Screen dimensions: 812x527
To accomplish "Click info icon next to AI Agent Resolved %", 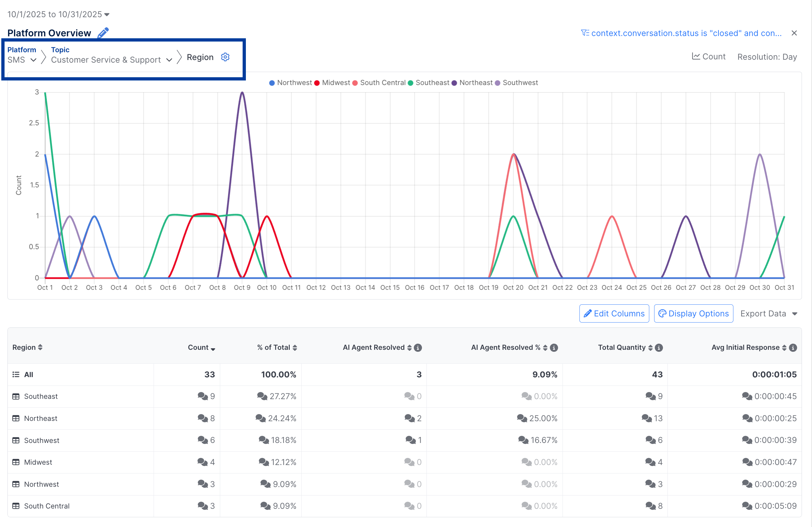I will pos(554,347).
